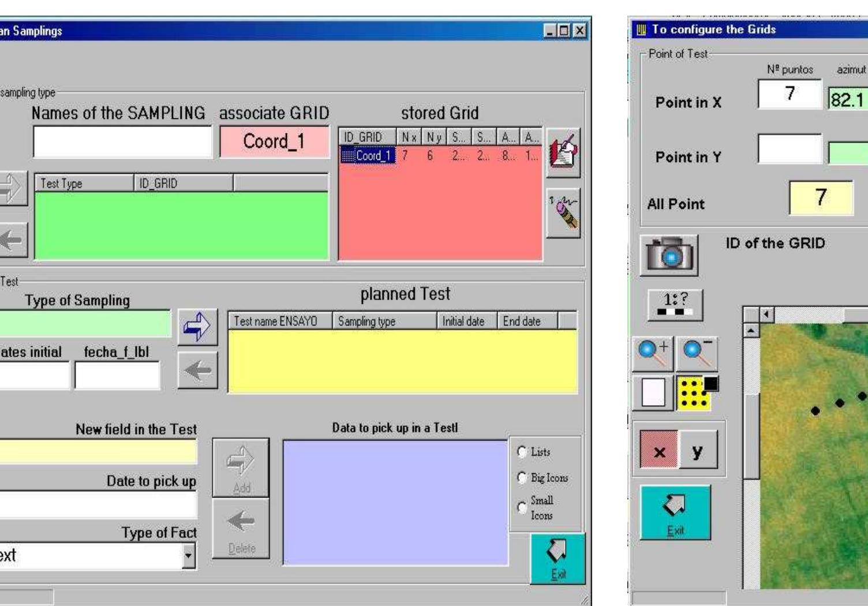The image size is (868, 606).
Task: Click the Date to pick up field
Action: (x=98, y=505)
